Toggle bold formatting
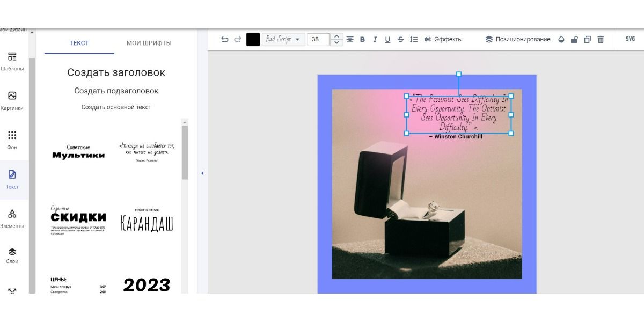 pyautogui.click(x=362, y=39)
